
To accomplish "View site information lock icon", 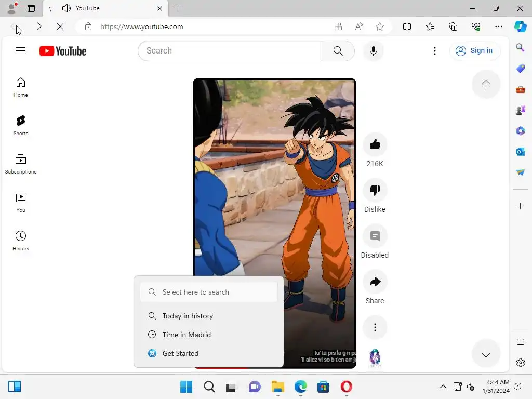I will pos(88,26).
